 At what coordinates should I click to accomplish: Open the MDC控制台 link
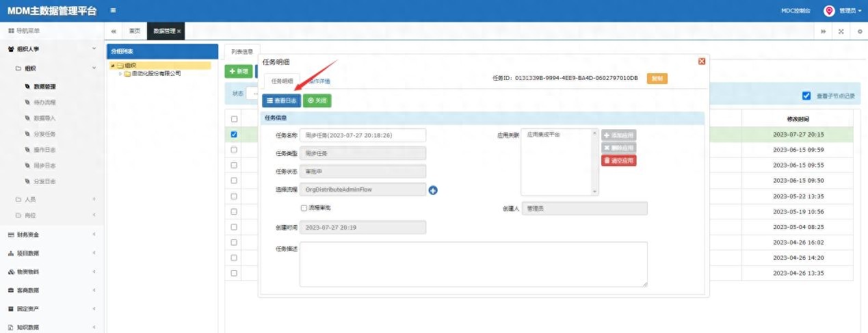tap(796, 11)
